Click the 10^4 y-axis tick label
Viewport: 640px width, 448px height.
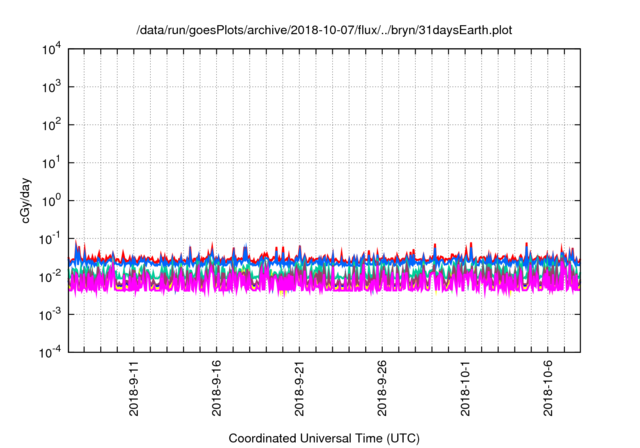tap(51, 49)
